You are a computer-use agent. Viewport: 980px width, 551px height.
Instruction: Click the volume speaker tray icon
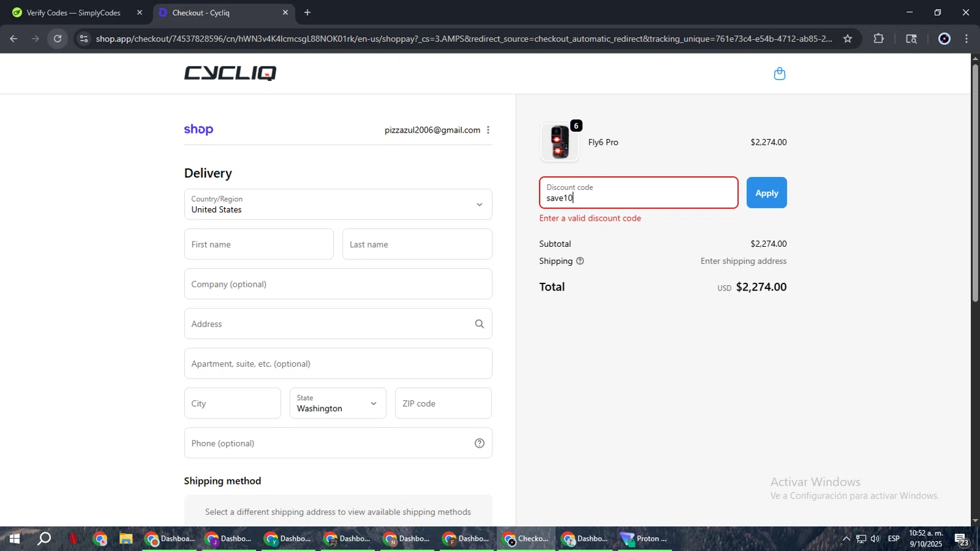coord(875,539)
